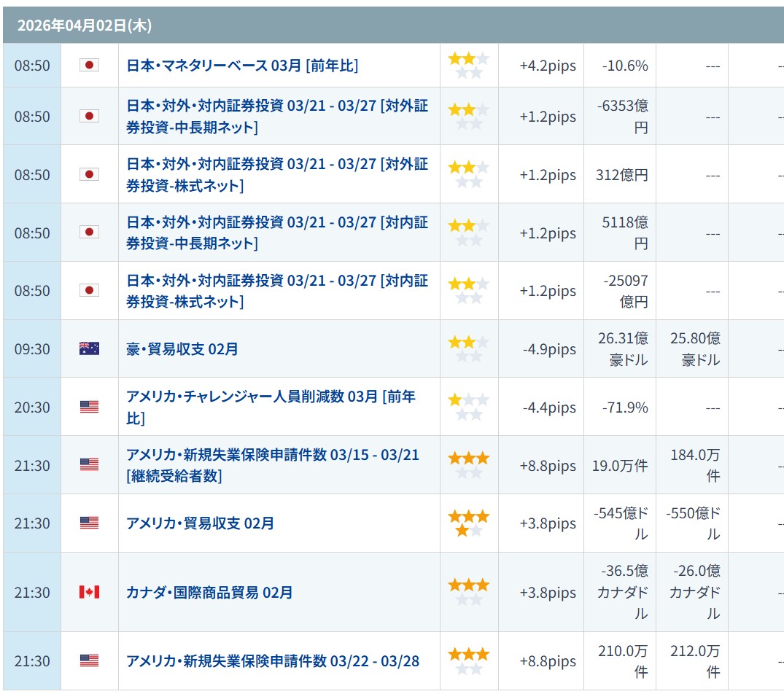Click star rating for アメリカ・貿易収支 02月
The width and height of the screenshot is (784, 694).
point(468,523)
